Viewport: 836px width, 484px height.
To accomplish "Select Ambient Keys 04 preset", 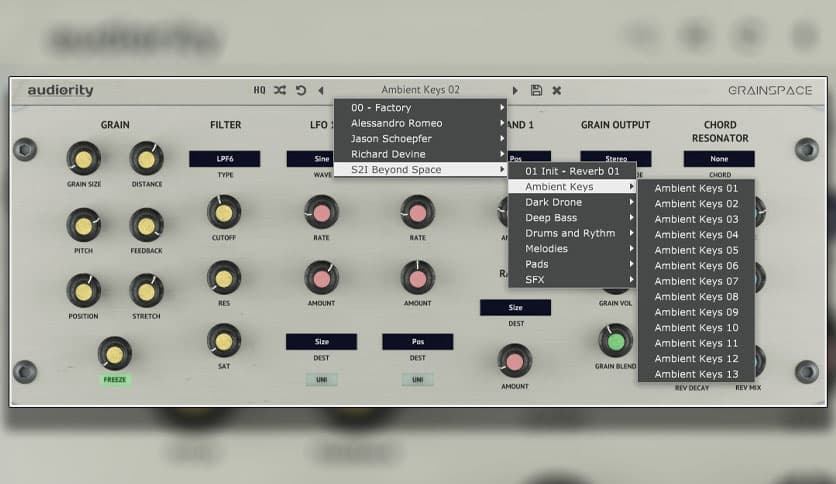I will 696,235.
